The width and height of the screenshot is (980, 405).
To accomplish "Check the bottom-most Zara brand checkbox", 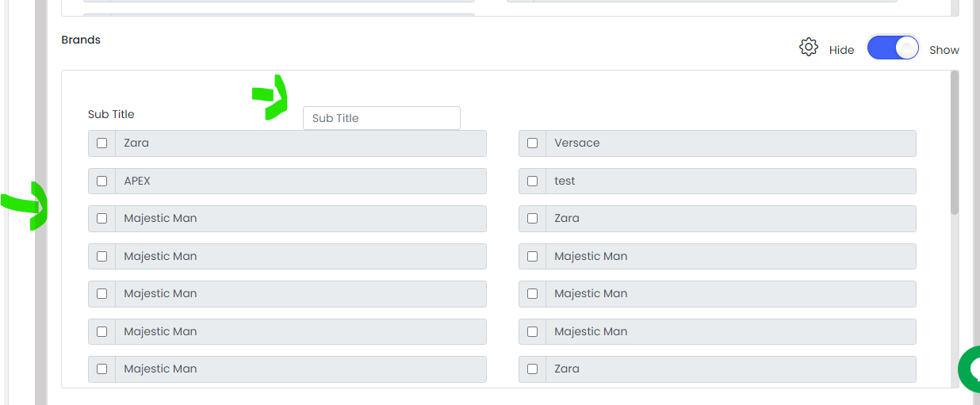I will point(532,369).
